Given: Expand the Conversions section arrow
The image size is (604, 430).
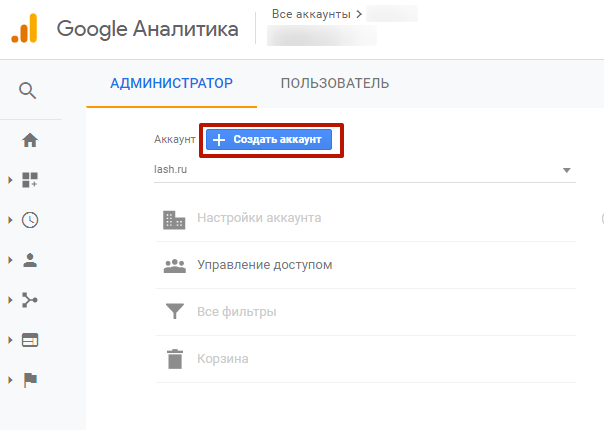Looking at the screenshot, I should [x=10, y=380].
